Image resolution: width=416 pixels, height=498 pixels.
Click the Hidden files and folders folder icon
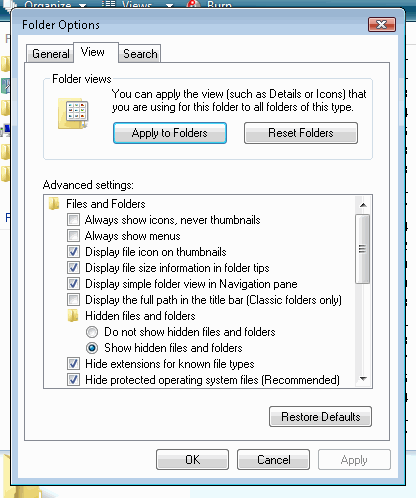(73, 316)
